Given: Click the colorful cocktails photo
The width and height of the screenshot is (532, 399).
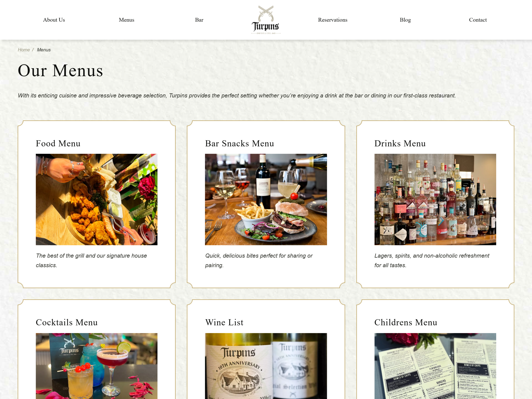Looking at the screenshot, I should tap(97, 366).
